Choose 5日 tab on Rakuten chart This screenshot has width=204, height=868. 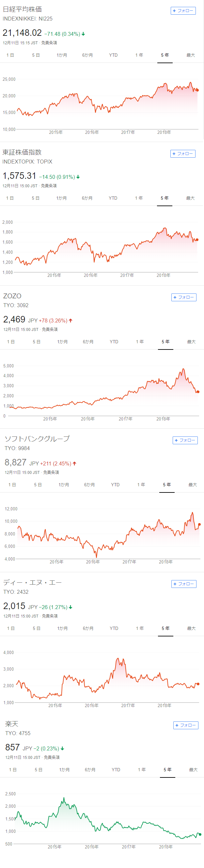[x=39, y=770]
